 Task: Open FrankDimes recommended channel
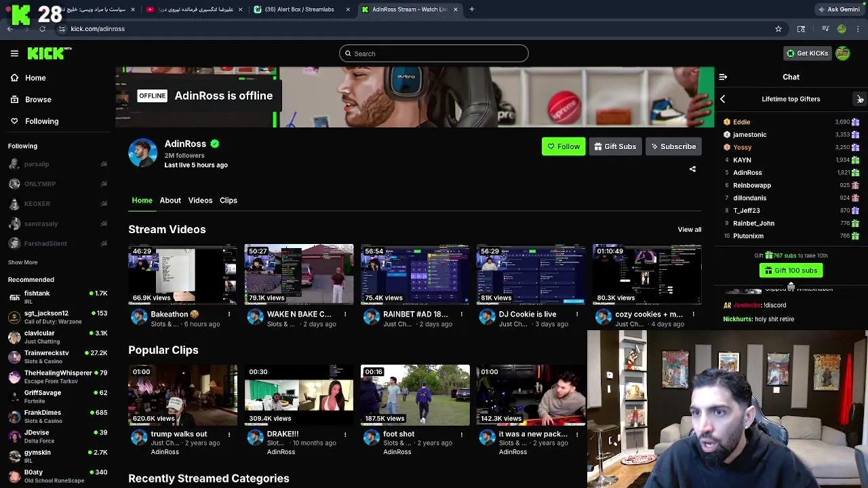pyautogui.click(x=58, y=416)
